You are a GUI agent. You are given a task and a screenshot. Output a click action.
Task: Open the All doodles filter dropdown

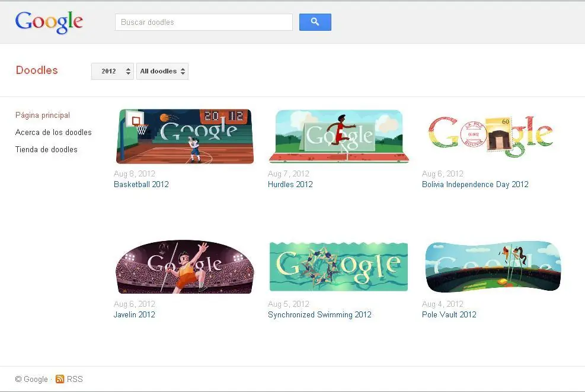pyautogui.click(x=162, y=71)
